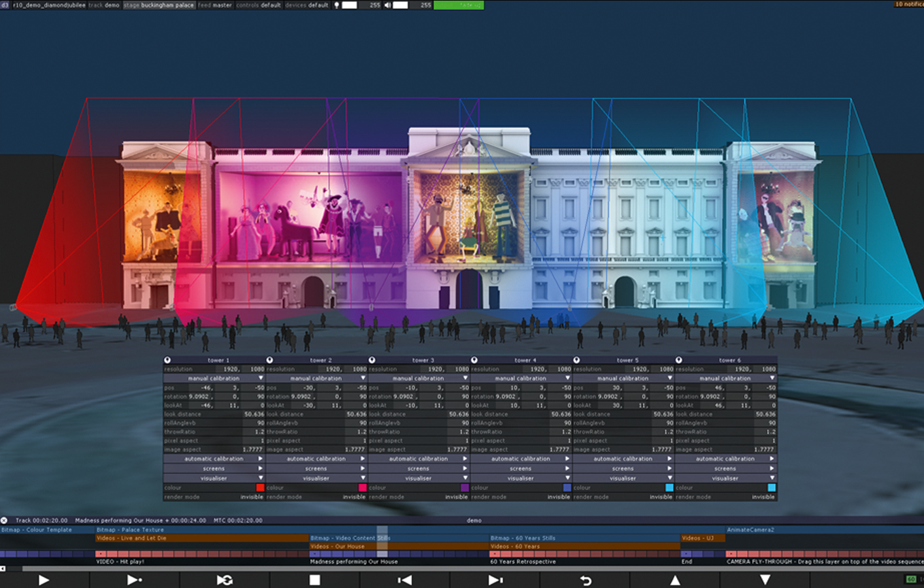Screen dimensions: 924x588
Task: Click the speaker volume icon
Action: coord(388,5)
